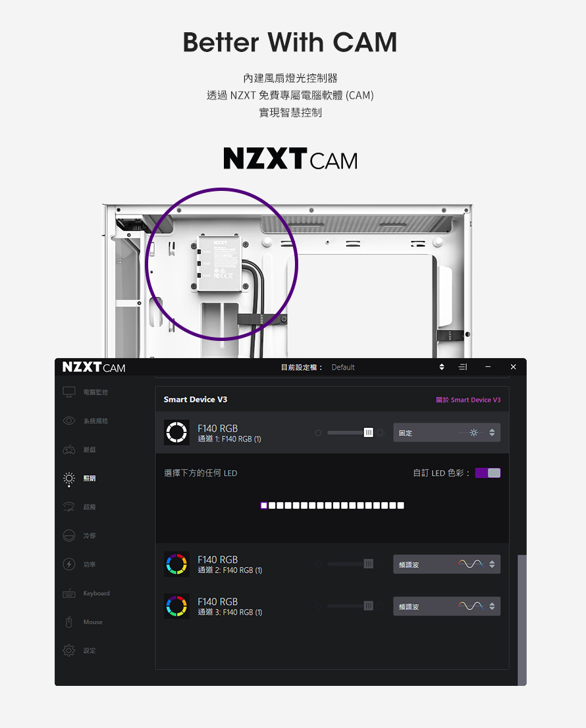Open spectrum wave dropdown for channel 2
Screen dimensions: 586x728
[446, 564]
